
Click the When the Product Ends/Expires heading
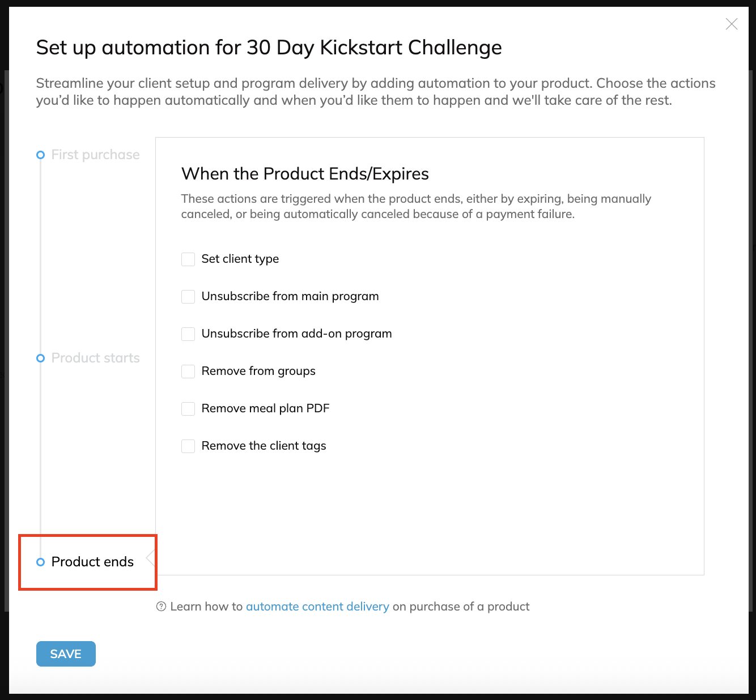pyautogui.click(x=305, y=173)
